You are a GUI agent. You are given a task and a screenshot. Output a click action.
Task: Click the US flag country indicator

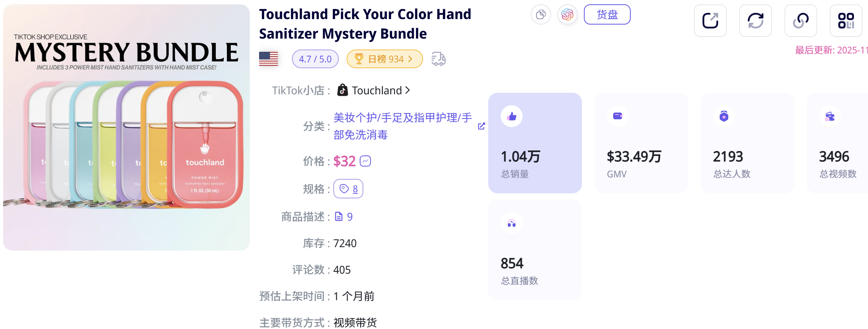pos(268,58)
